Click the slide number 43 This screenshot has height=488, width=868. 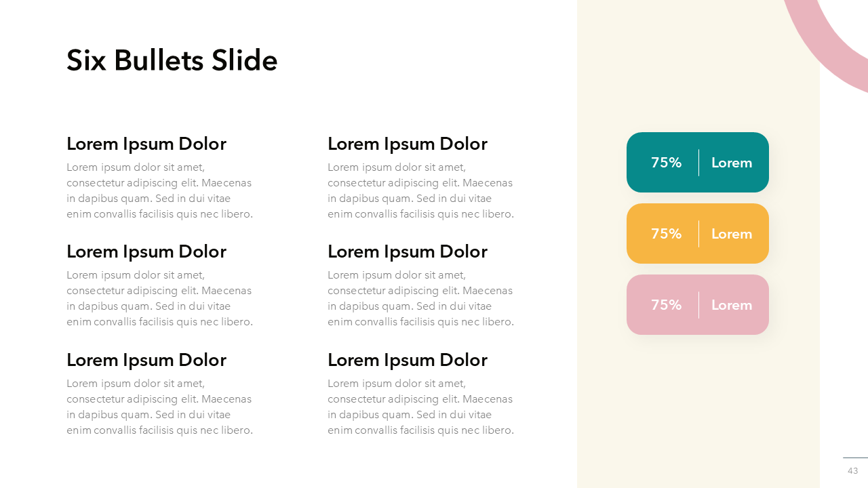[x=852, y=471]
